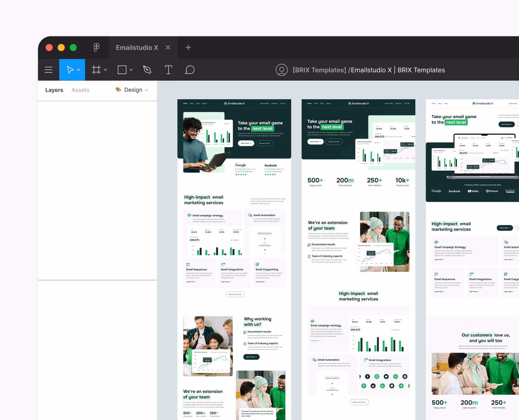Open the Figma main menu

coord(48,70)
